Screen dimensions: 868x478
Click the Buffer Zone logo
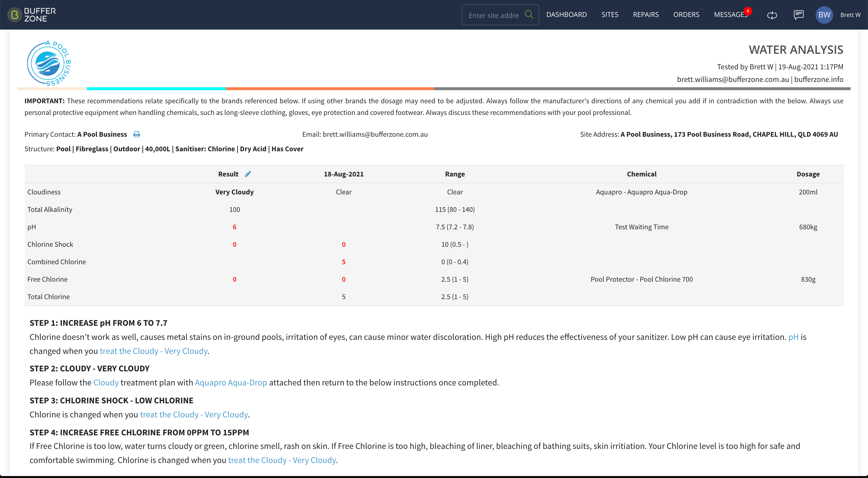coord(32,15)
